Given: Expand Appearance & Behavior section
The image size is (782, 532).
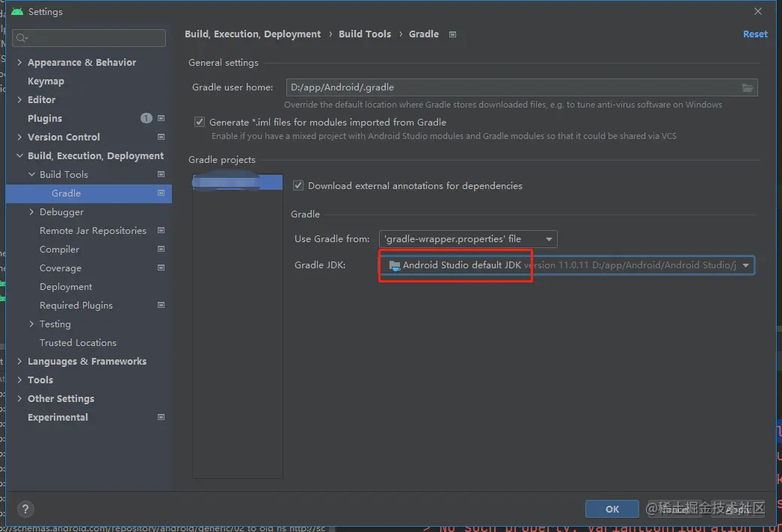Looking at the screenshot, I should (x=19, y=62).
